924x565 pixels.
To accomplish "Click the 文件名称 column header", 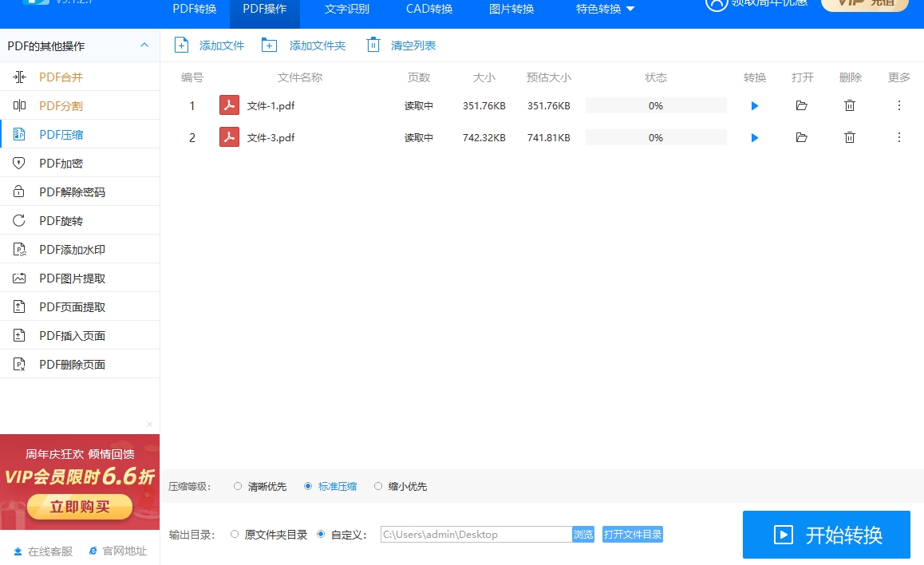I will [300, 77].
